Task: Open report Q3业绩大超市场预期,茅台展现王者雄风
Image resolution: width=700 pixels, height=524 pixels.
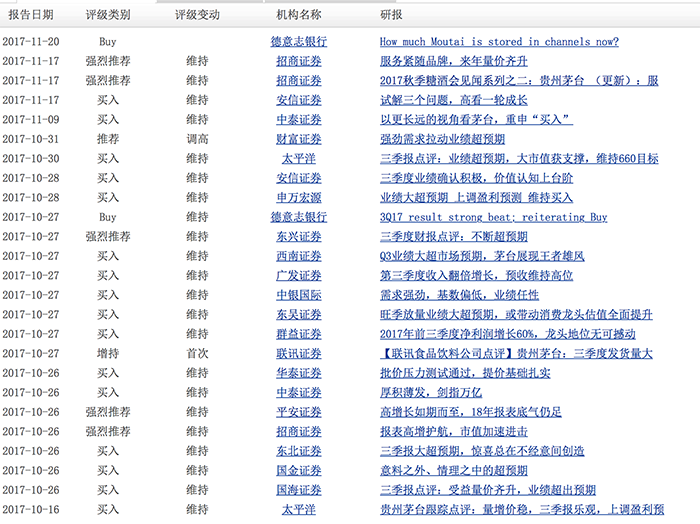Action: point(482,256)
